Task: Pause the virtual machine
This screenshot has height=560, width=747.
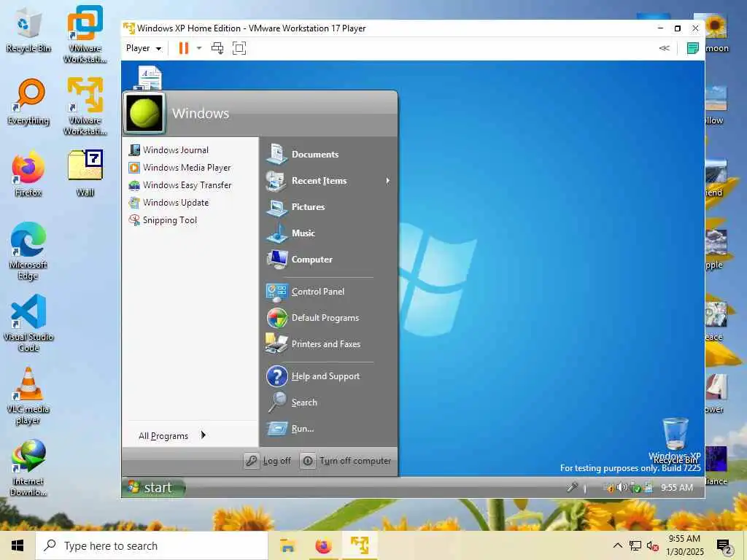Action: coord(183,48)
